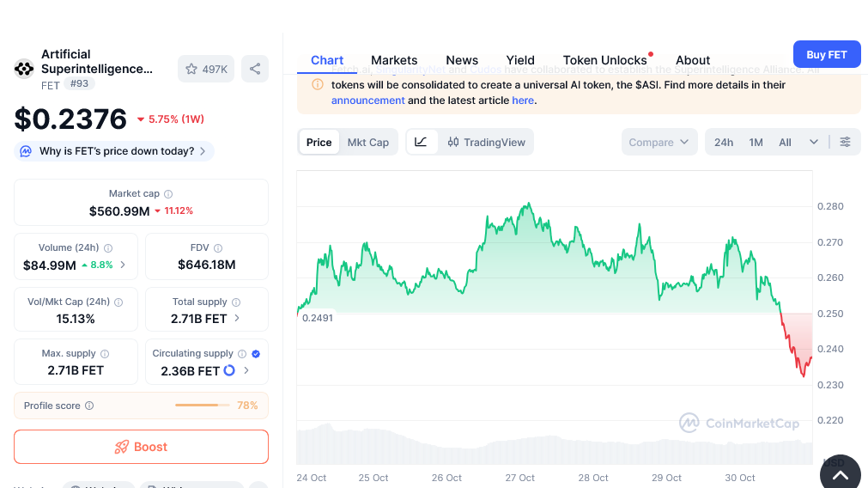Click the Profile score info icon

point(89,406)
